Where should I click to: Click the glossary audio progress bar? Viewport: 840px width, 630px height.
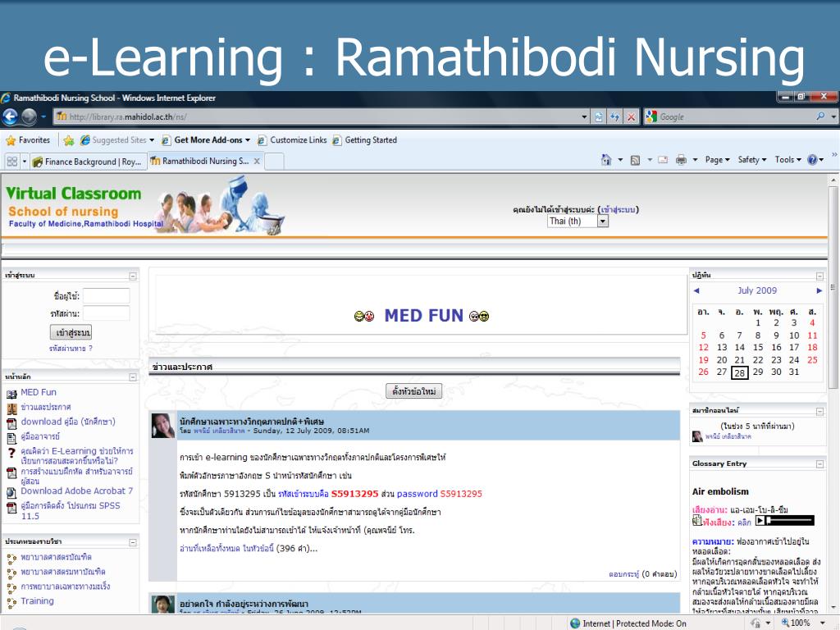point(790,521)
